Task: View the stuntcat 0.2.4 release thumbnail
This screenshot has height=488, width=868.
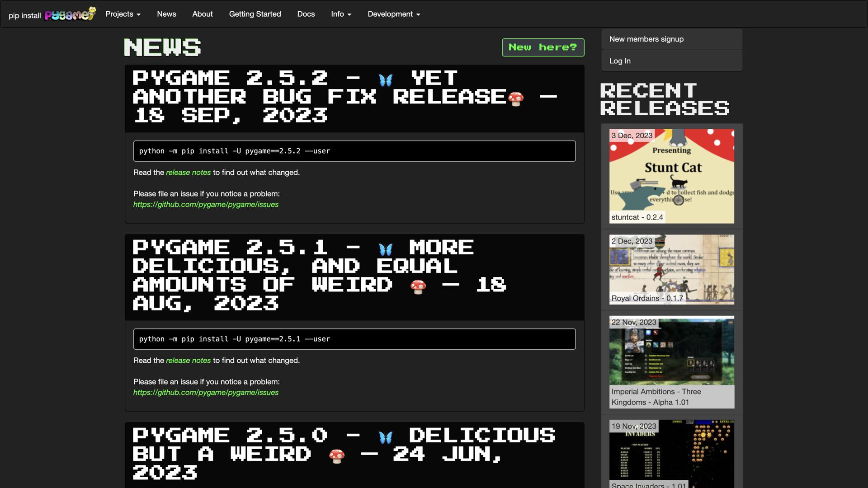Action: 671,176
